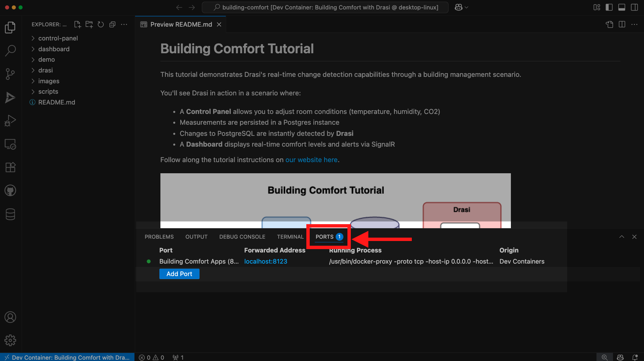Viewport: 644px width, 361px height.
Task: Click the Add Port button
Action: pos(179,274)
